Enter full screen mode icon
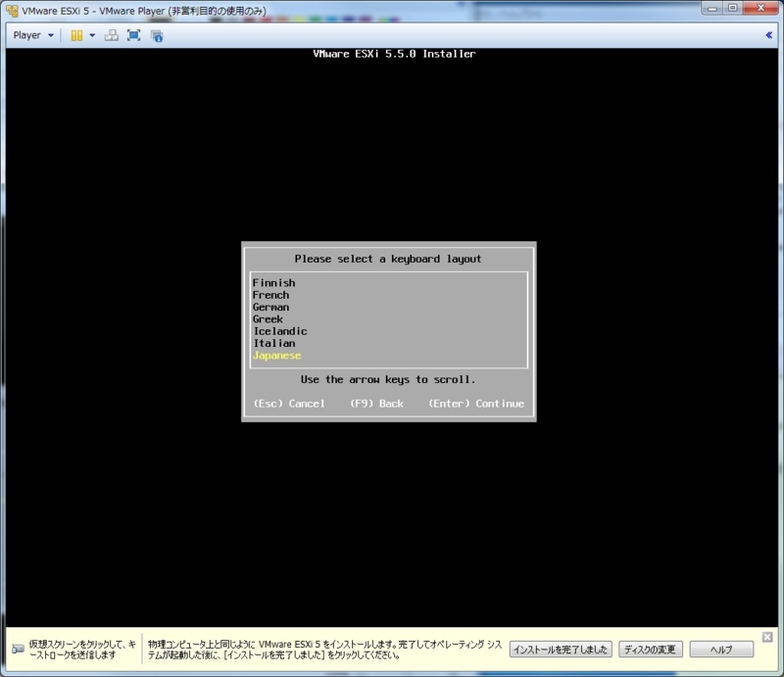 [133, 35]
